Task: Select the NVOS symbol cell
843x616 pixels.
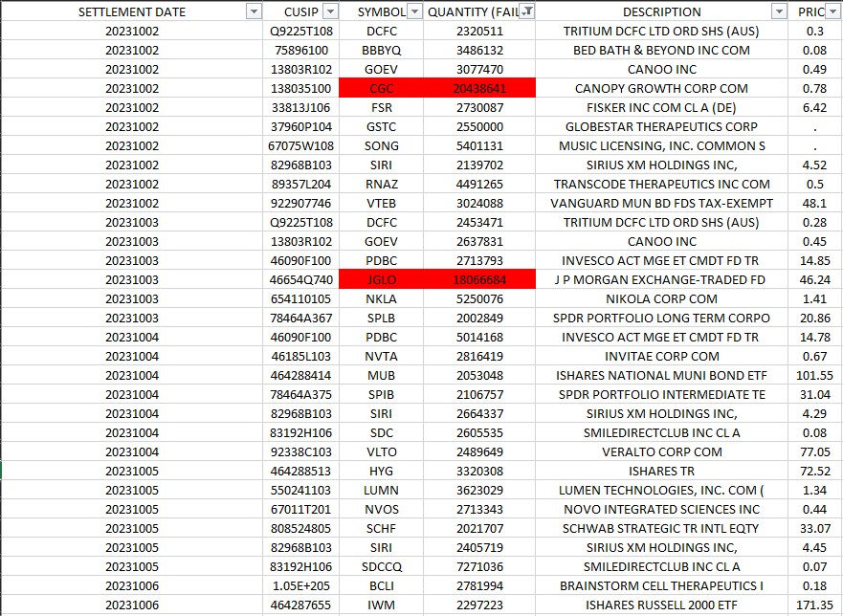Action: click(381, 509)
